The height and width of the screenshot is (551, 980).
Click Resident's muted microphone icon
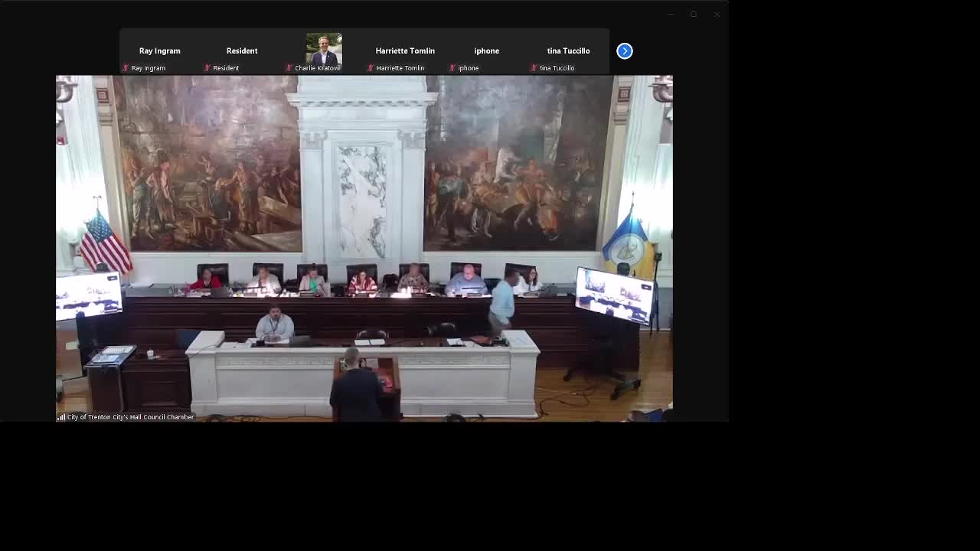coord(207,68)
